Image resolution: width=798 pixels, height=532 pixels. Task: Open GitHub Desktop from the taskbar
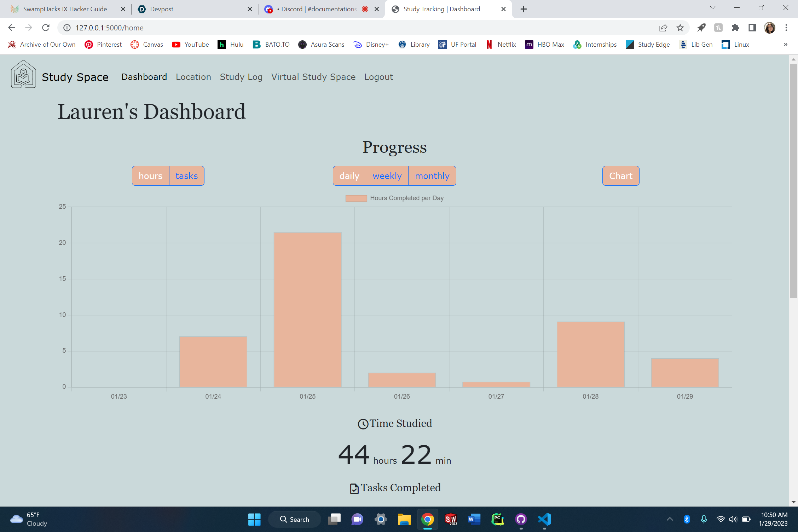coord(521,519)
